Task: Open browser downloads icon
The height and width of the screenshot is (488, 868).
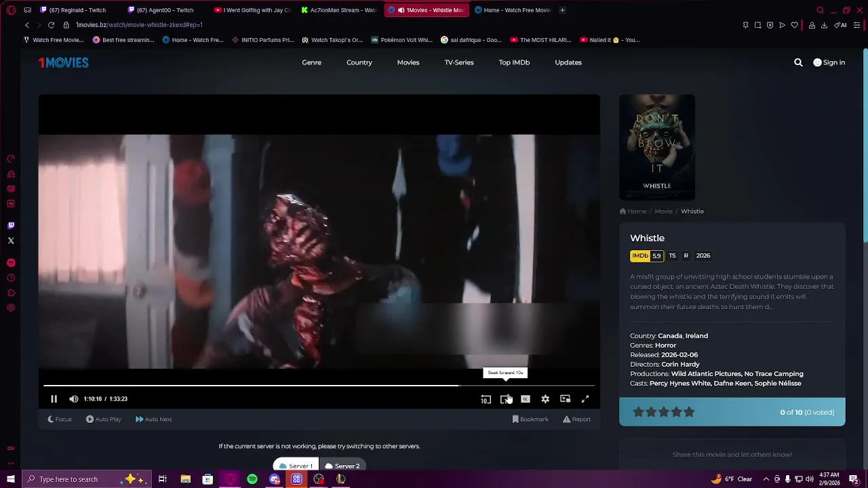Action: pyautogui.click(x=824, y=25)
